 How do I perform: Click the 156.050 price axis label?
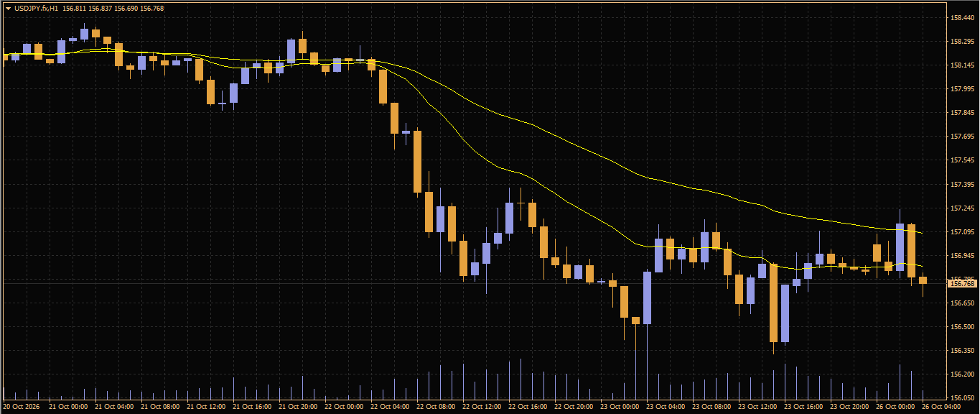(x=962, y=398)
